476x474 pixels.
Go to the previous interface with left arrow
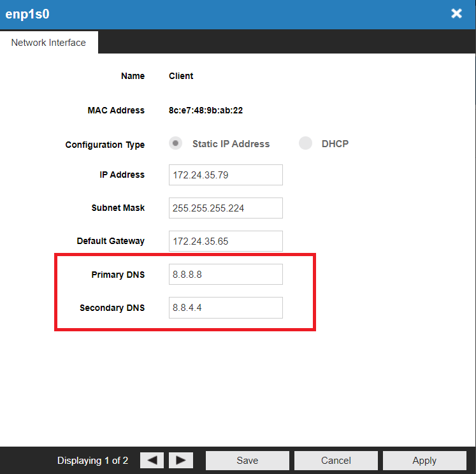pos(152,460)
